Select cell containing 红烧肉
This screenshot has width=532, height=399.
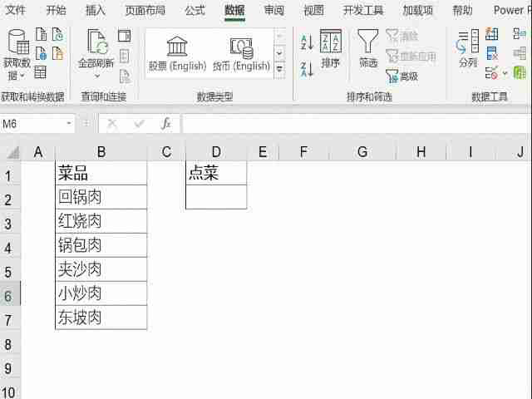pyautogui.click(x=101, y=221)
